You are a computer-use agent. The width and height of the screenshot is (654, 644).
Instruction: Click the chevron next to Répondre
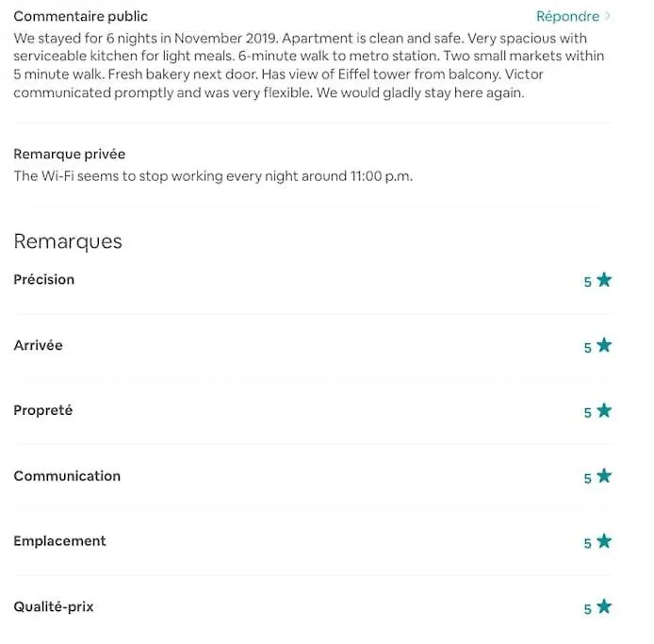point(608,16)
